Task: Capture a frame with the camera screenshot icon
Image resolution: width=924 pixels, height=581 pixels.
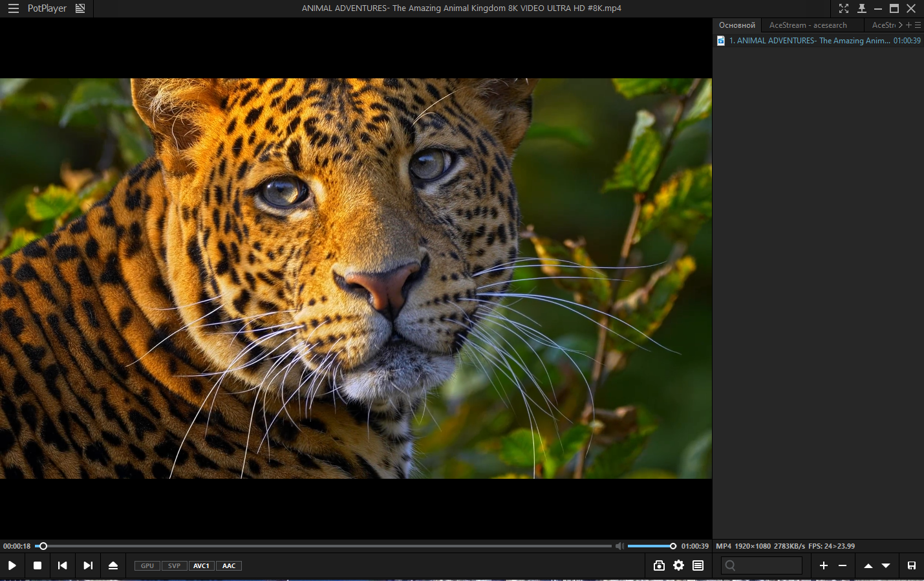Action: click(658, 565)
